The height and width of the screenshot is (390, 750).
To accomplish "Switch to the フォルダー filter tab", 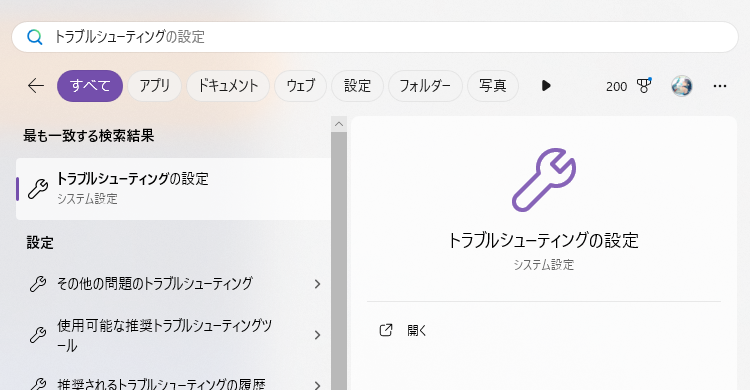I will coord(425,86).
